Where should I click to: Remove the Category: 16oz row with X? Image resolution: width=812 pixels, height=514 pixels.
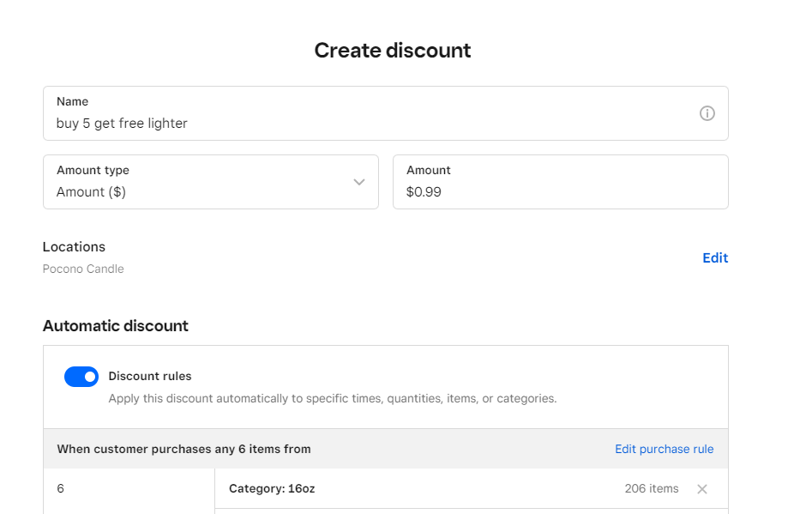point(702,489)
